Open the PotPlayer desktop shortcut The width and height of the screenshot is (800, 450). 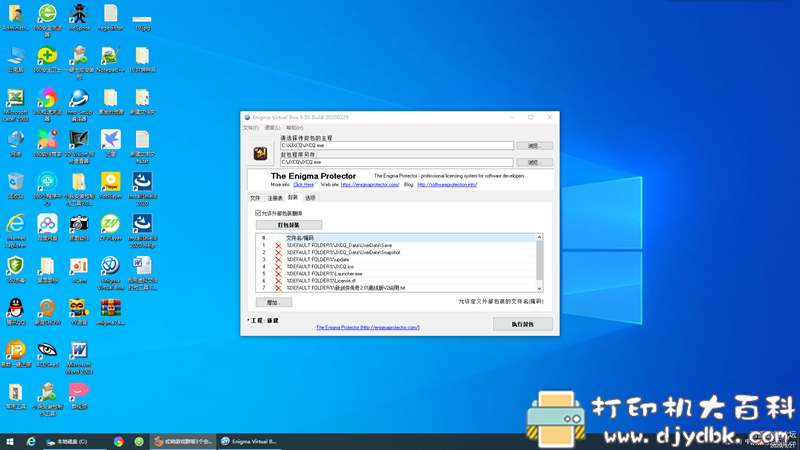click(111, 186)
